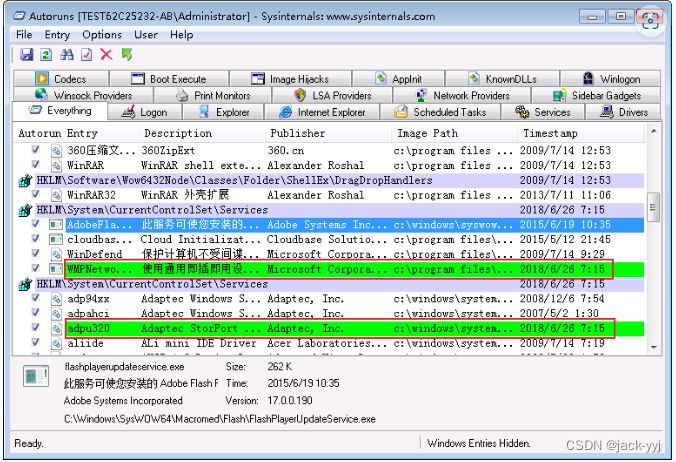Open the User menu
Viewport: 676px width, 462px height.
pos(146,35)
